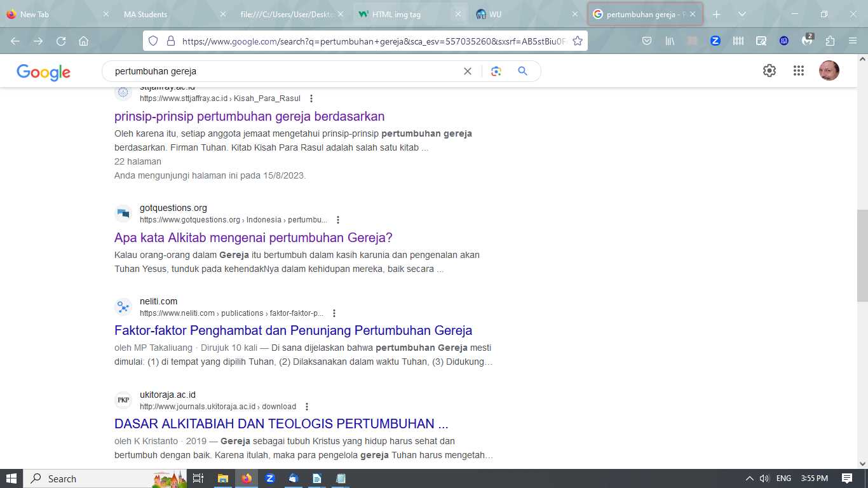Open the Notepad taskbar icon
The width and height of the screenshot is (868, 488).
point(341,478)
